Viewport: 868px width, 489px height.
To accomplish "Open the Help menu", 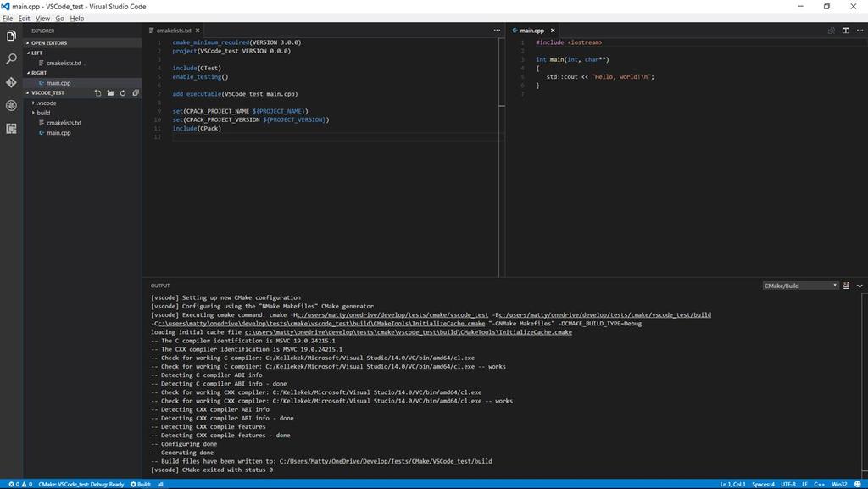I will point(77,19).
